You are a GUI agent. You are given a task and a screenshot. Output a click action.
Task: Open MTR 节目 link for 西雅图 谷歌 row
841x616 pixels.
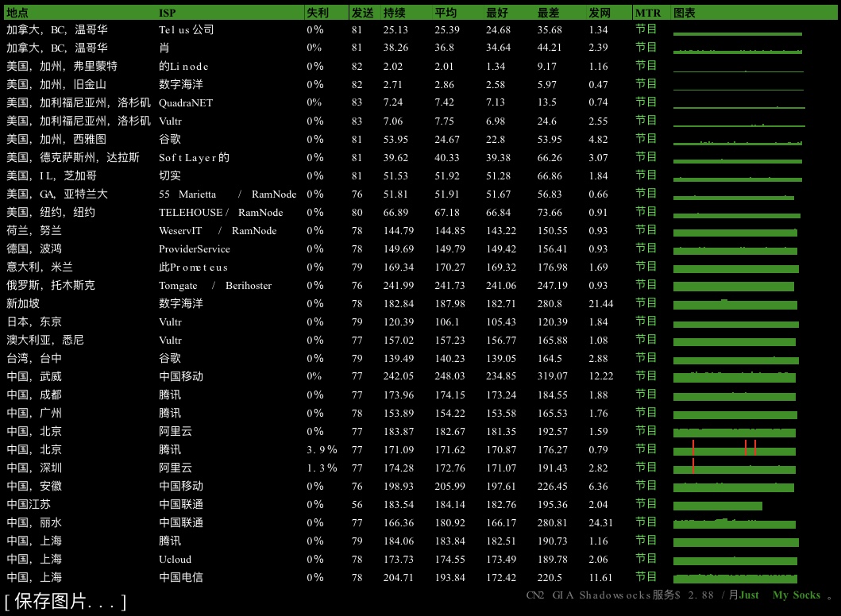pyautogui.click(x=646, y=138)
